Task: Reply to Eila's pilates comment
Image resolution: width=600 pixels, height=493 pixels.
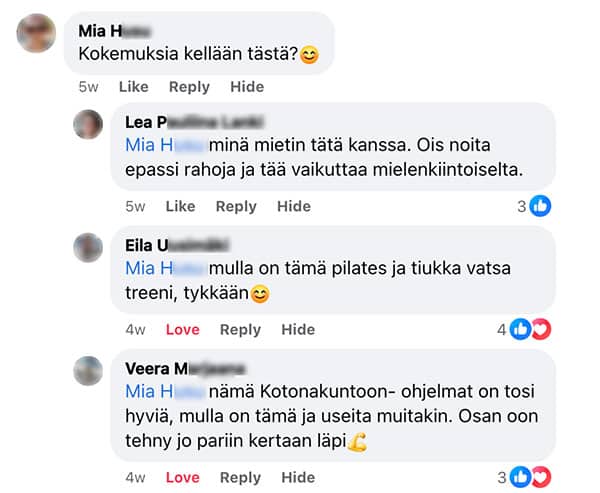Action: [x=240, y=329]
